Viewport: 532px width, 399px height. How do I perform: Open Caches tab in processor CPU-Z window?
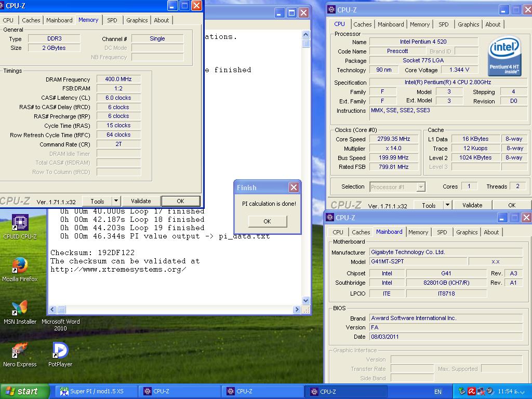(x=362, y=24)
